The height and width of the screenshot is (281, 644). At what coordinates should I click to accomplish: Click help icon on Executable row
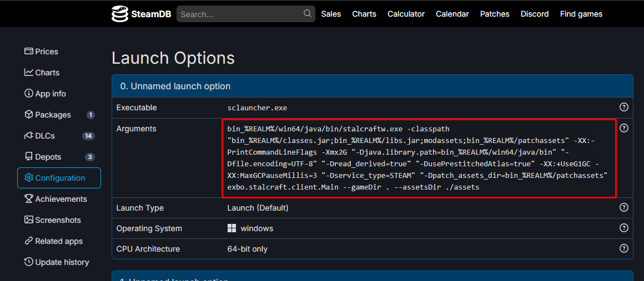coord(623,107)
